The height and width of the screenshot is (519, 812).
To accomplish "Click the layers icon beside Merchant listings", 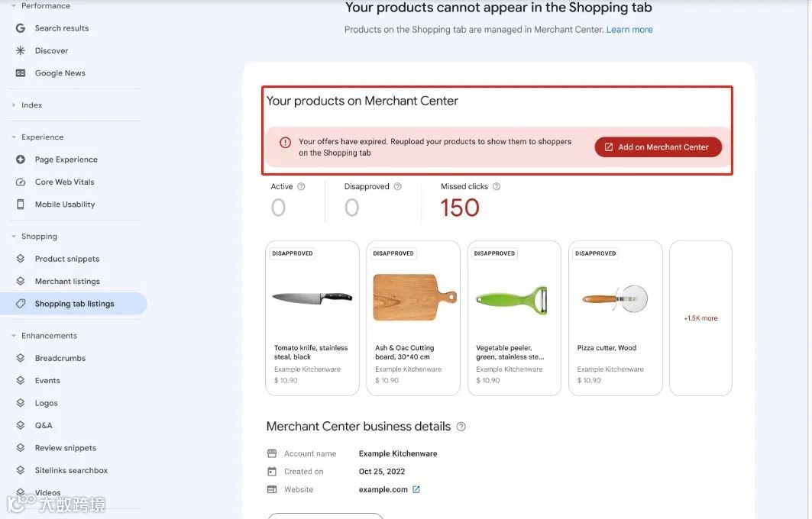I will click(20, 281).
